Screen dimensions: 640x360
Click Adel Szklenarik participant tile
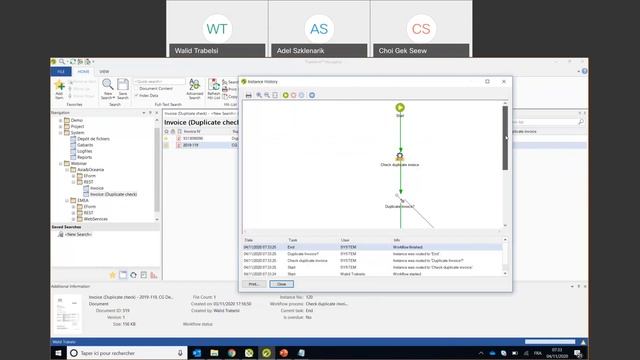319,29
